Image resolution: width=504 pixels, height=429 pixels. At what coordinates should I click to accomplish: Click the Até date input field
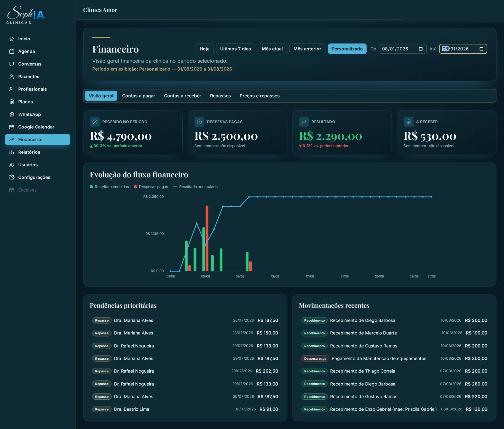pyautogui.click(x=463, y=49)
